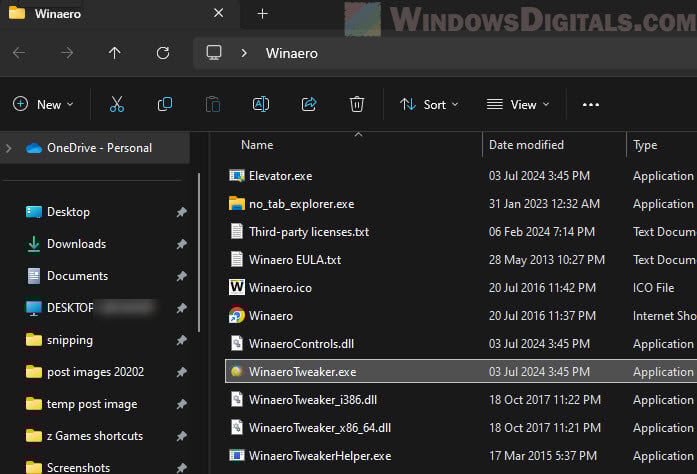Click the Rename icon
The image size is (697, 474).
point(261,104)
